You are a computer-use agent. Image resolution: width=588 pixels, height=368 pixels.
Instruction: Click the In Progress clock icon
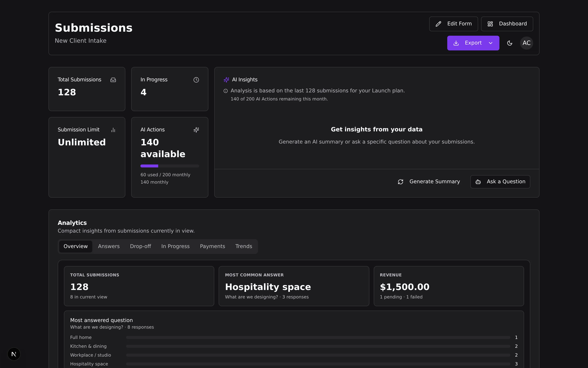click(196, 80)
